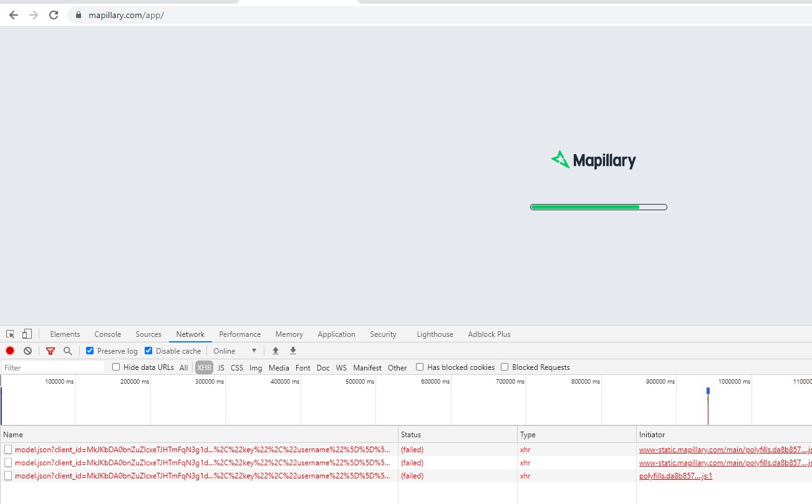
Task: Filter requests by CSS
Action: [237, 368]
